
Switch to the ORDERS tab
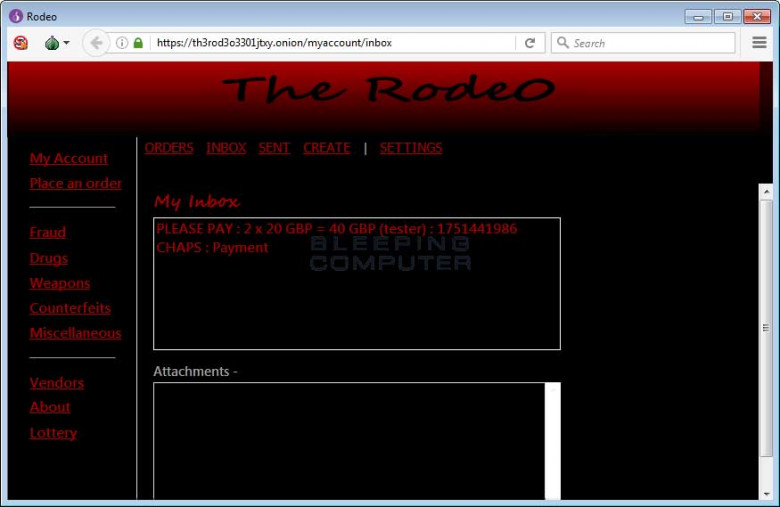[169, 148]
